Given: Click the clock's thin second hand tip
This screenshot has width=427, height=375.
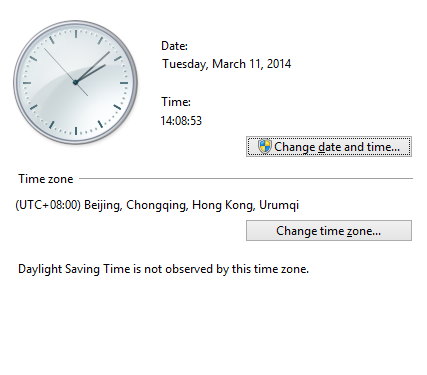Looking at the screenshot, I should [x=45, y=50].
